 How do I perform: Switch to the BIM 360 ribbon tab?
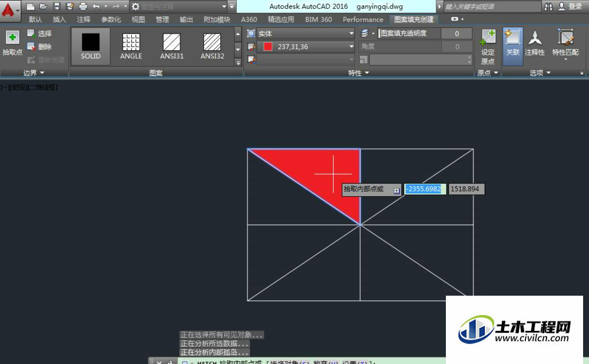(319, 19)
